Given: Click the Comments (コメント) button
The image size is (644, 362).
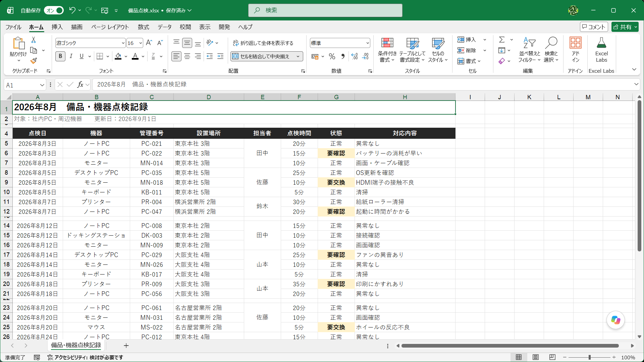Looking at the screenshot, I should click(594, 27).
